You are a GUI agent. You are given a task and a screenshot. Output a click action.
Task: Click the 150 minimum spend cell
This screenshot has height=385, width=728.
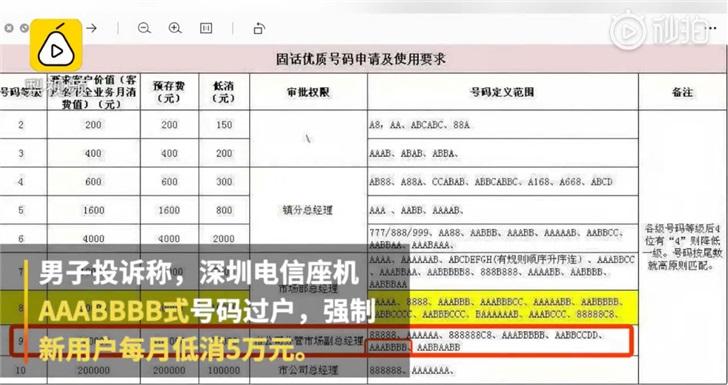224,124
